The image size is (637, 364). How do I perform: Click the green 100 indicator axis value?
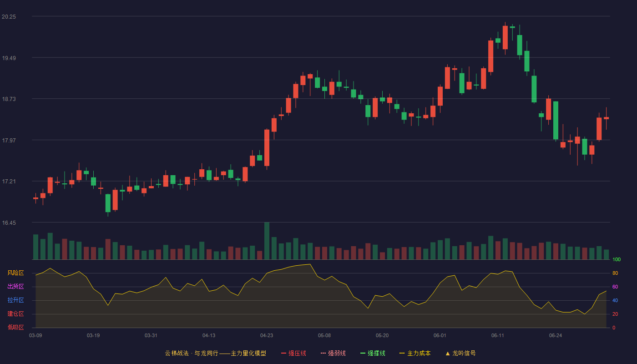coord(617,259)
